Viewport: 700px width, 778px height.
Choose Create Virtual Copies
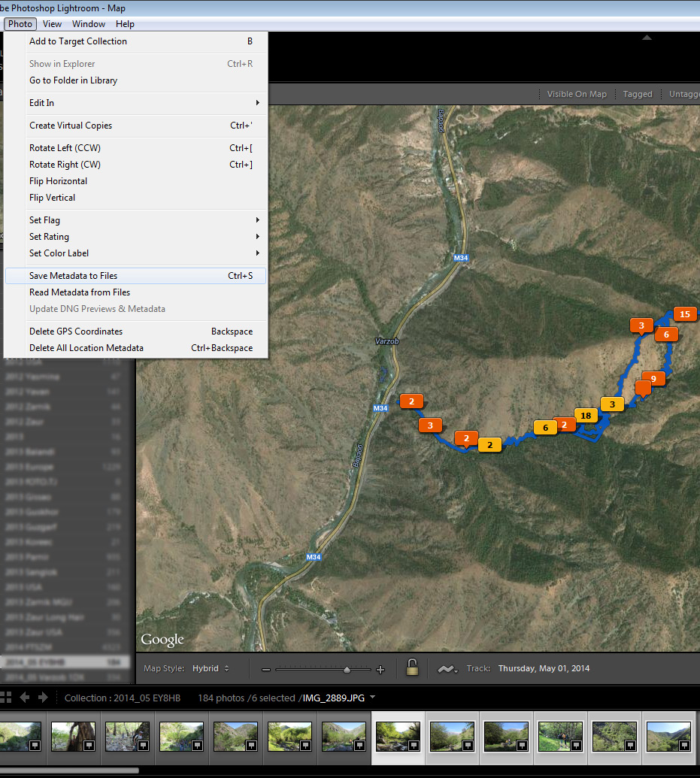coord(135,126)
